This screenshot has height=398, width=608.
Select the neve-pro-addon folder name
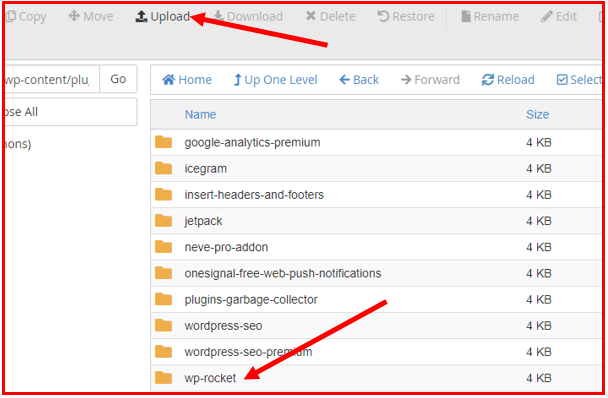(x=226, y=247)
